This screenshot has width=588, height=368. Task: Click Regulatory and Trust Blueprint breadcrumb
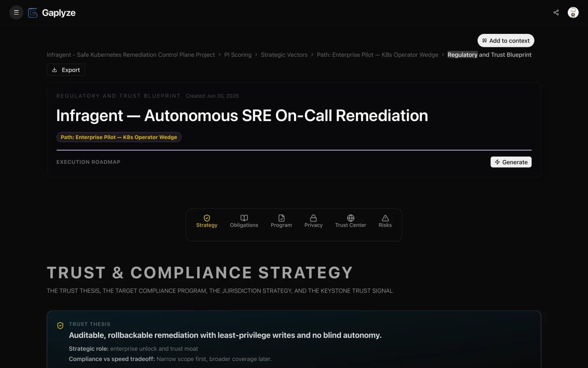point(490,55)
